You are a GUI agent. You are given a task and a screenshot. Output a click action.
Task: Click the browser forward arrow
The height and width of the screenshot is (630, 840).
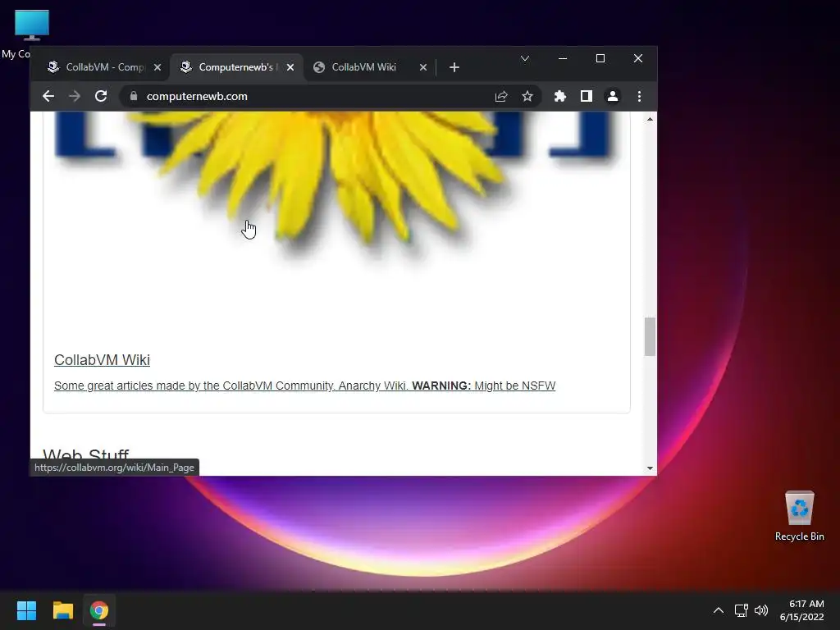click(x=75, y=97)
